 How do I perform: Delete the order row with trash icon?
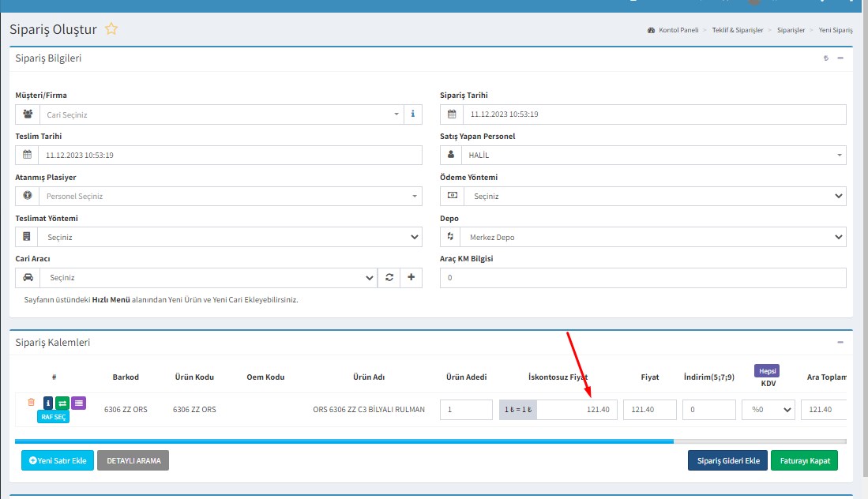[x=32, y=402]
